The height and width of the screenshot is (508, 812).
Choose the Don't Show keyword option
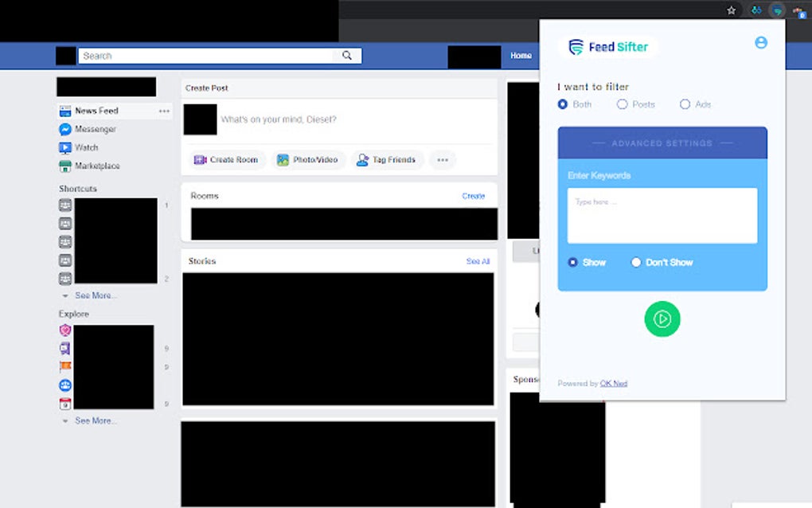(x=636, y=262)
